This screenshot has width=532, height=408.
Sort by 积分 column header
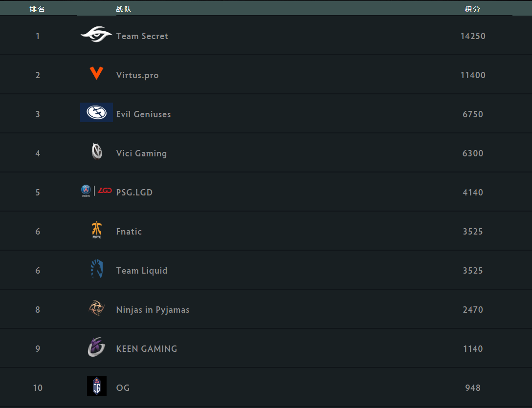point(473,9)
